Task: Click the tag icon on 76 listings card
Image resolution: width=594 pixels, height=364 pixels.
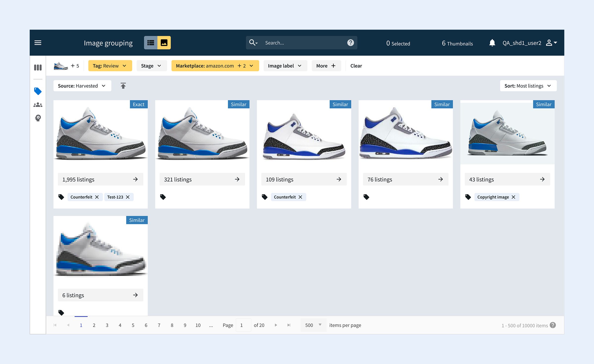Action: click(x=366, y=197)
